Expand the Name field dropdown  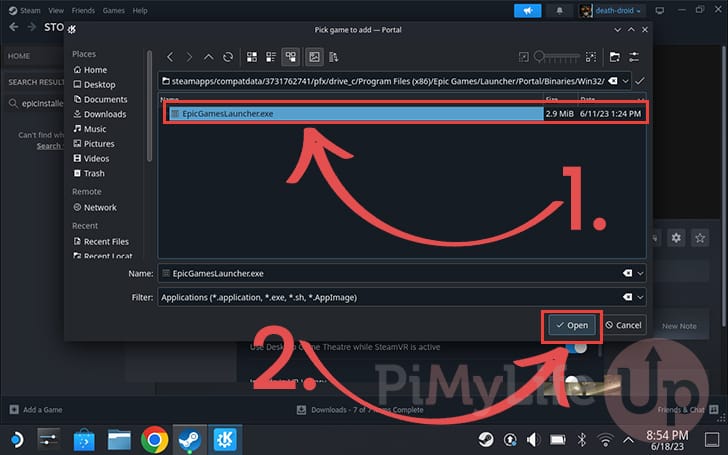click(x=640, y=273)
